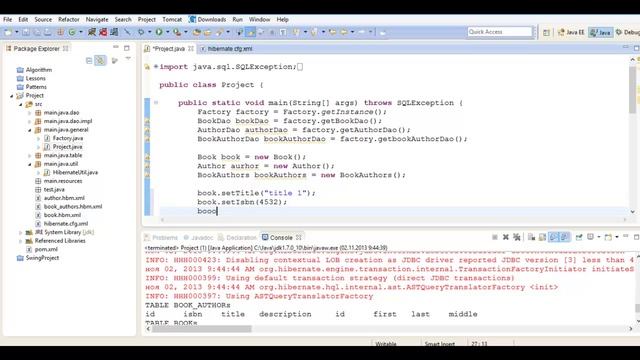Click the console horizontal scrollbar thumb
Viewport: 640px width, 360px height.
[202, 329]
